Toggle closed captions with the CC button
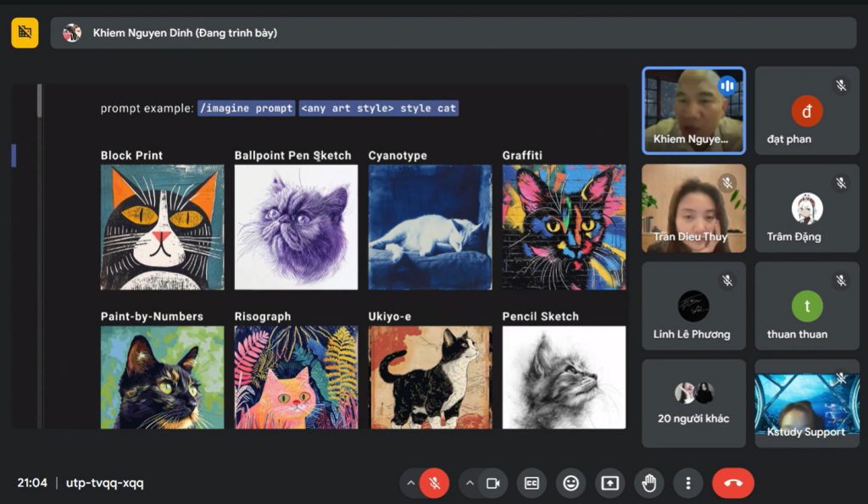The height and width of the screenshot is (504, 868). pyautogui.click(x=531, y=483)
